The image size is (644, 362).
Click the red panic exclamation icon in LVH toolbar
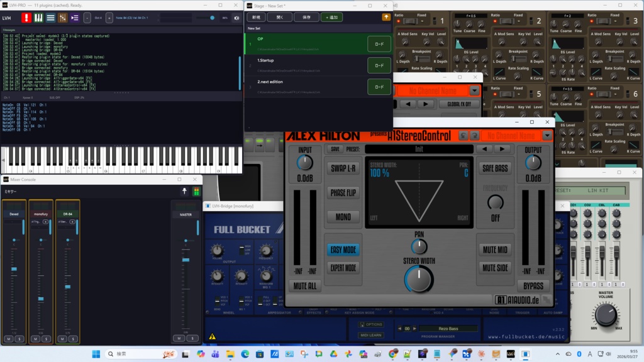pyautogui.click(x=26, y=18)
